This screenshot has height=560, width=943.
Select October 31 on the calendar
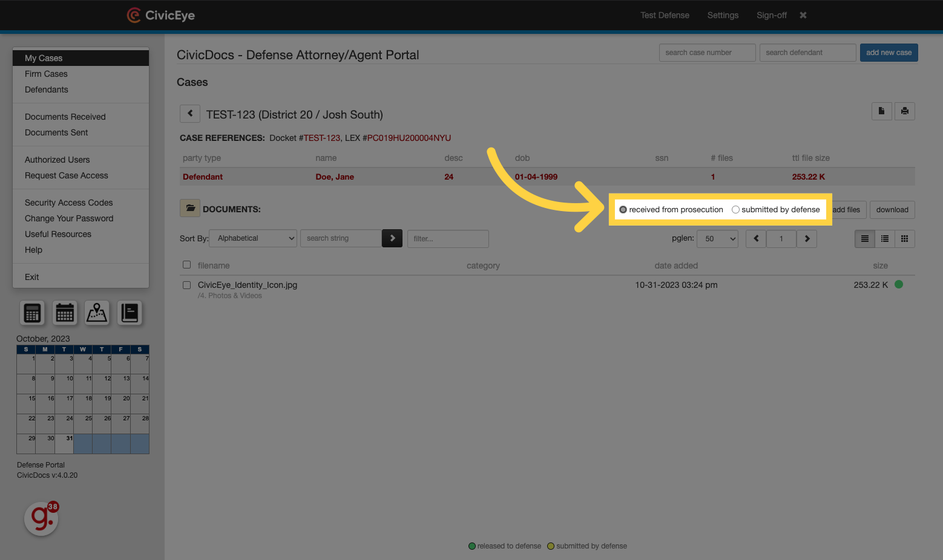[x=64, y=443]
